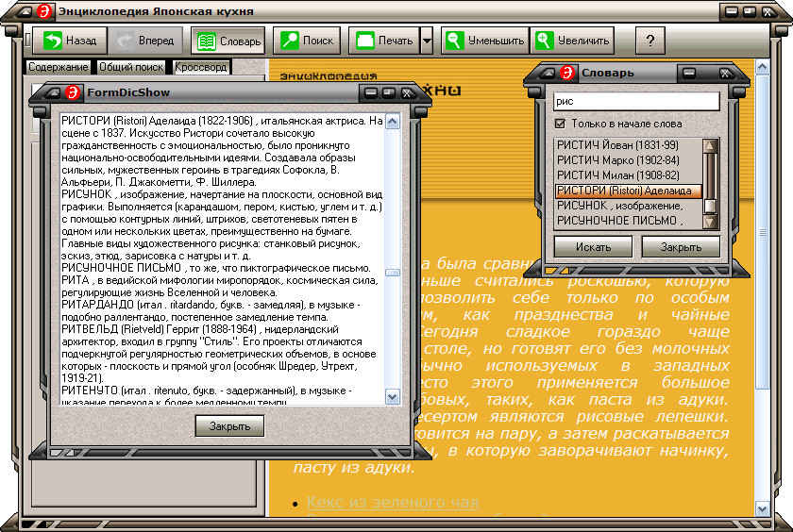The width and height of the screenshot is (793, 532).
Task: Open the Словарь dictionary book icon
Action: click(206, 41)
